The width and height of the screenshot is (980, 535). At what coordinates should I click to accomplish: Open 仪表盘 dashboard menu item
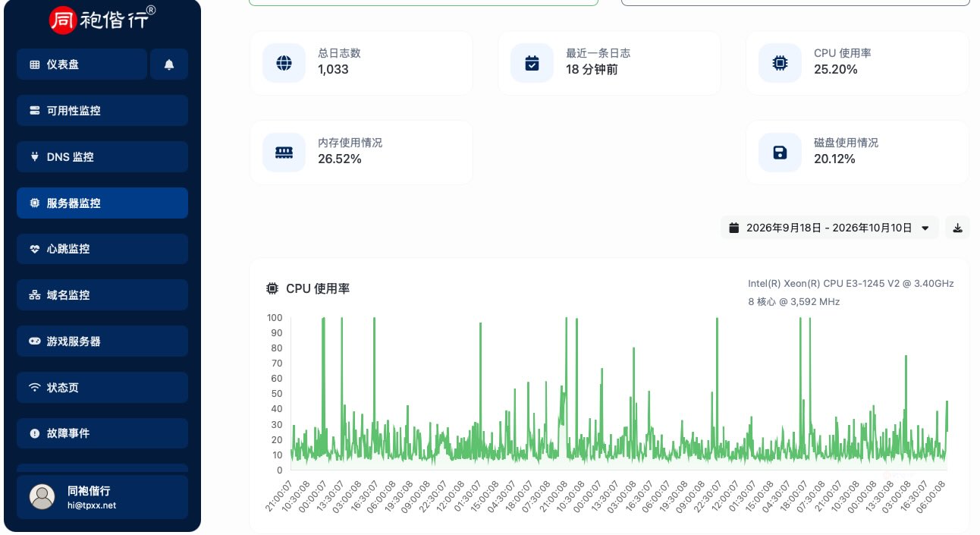click(x=82, y=65)
